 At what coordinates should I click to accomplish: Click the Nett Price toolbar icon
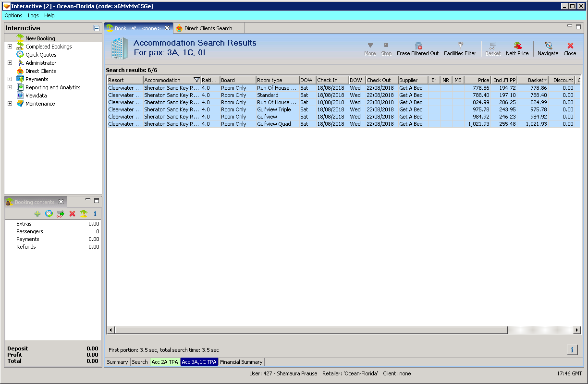(517, 46)
